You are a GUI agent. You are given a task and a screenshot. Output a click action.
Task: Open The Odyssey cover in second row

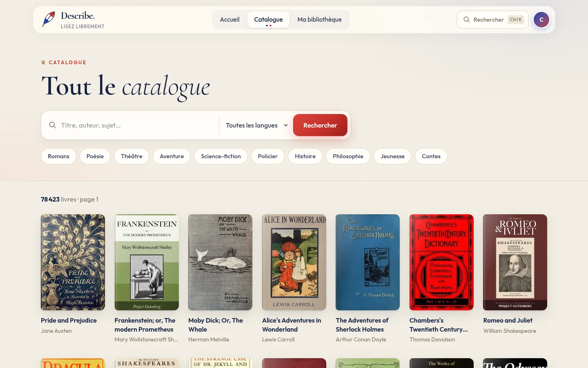[515, 363]
